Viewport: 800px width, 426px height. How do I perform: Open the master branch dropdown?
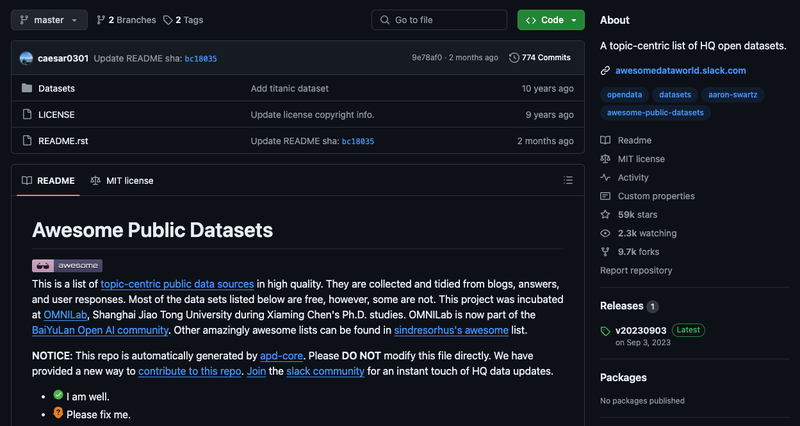pyautogui.click(x=49, y=20)
